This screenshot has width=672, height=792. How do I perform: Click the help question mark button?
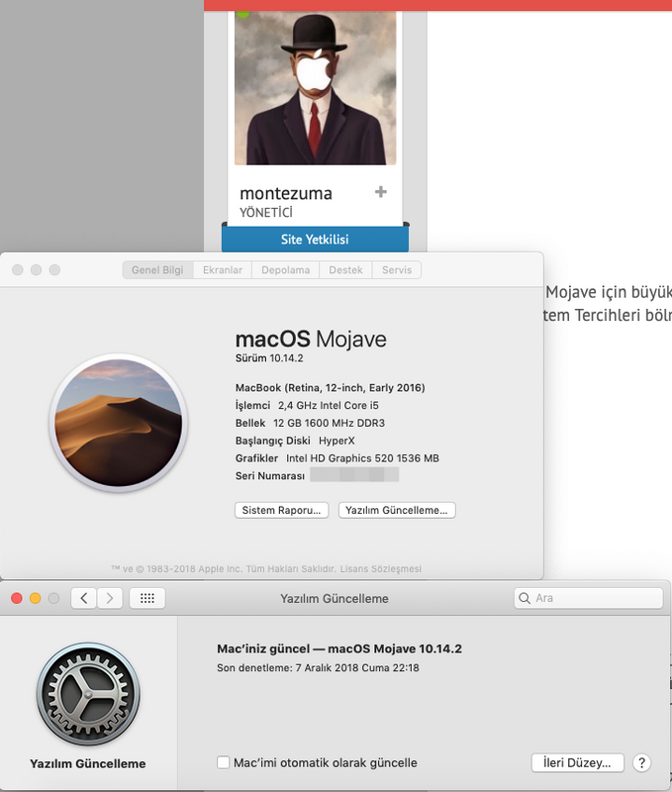coord(642,762)
